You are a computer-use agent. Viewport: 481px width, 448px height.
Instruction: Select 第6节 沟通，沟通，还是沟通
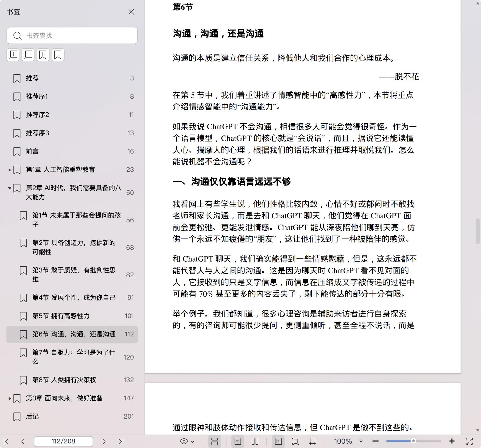pos(72,334)
